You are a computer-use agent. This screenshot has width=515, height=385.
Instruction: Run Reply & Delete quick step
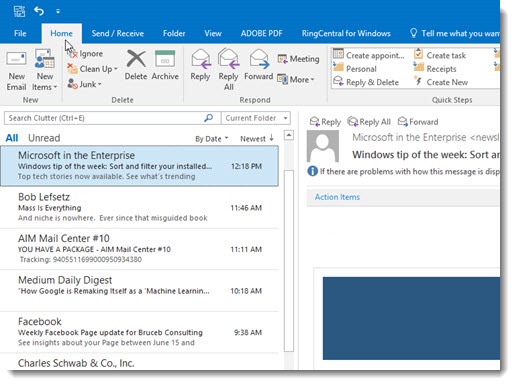(x=366, y=82)
